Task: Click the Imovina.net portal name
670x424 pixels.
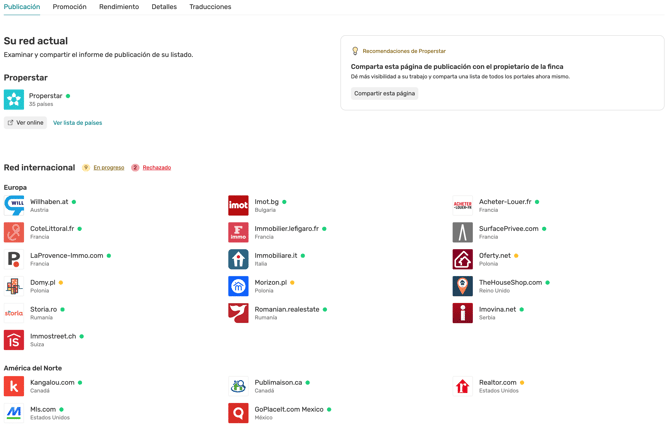Action: pyautogui.click(x=497, y=309)
